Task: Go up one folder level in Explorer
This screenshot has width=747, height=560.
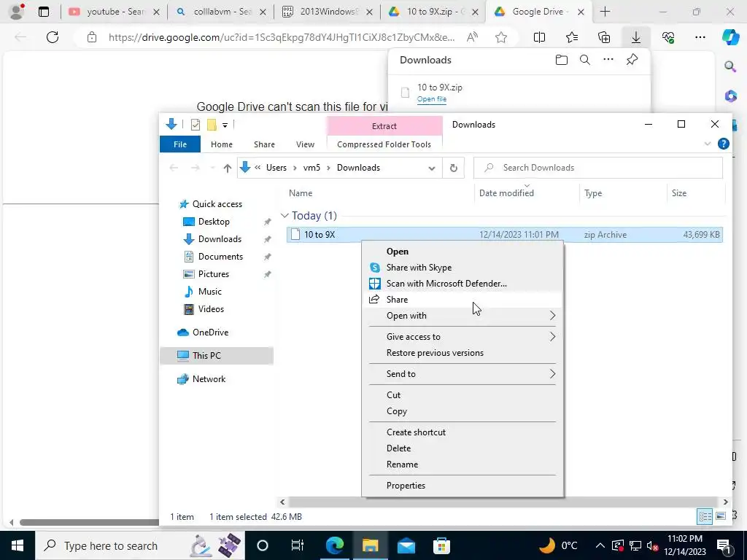Action: [228, 168]
